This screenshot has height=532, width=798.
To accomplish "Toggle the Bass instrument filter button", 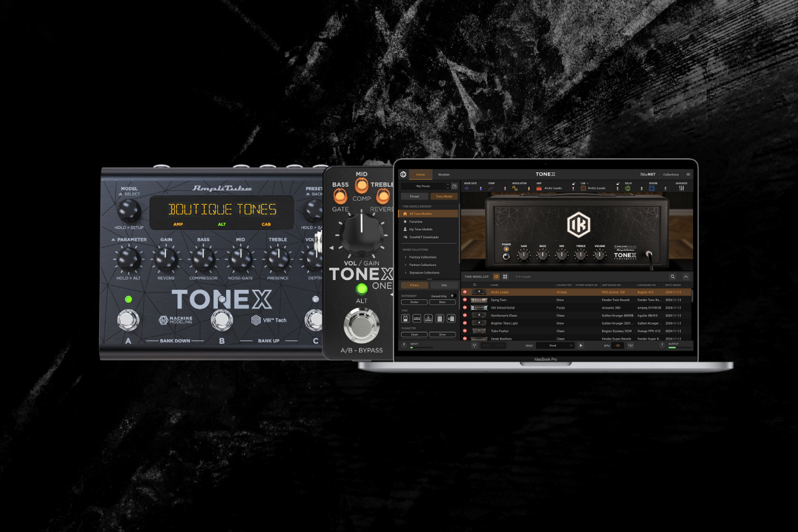I will click(442, 302).
